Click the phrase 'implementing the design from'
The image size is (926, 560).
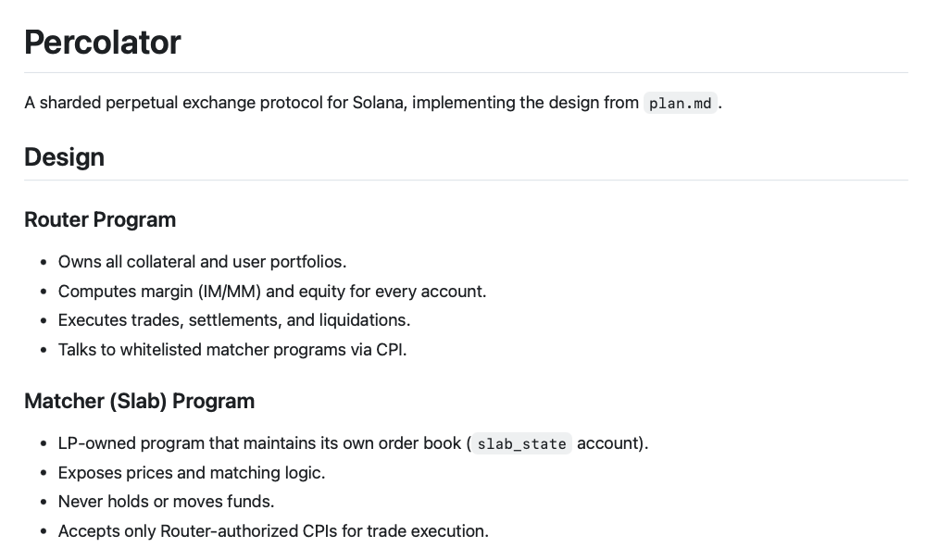525,103
